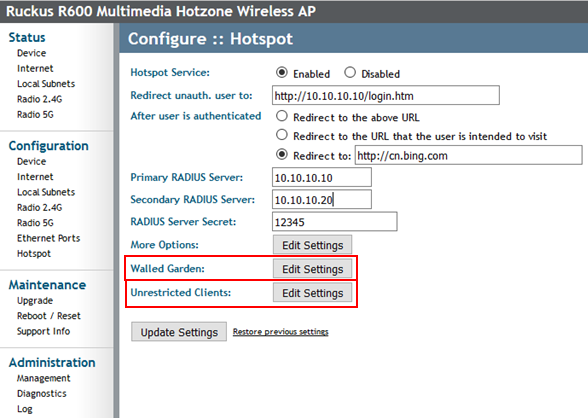The height and width of the screenshot is (418, 588).
Task: Open Support Info under Maintenance
Action: pos(44,331)
